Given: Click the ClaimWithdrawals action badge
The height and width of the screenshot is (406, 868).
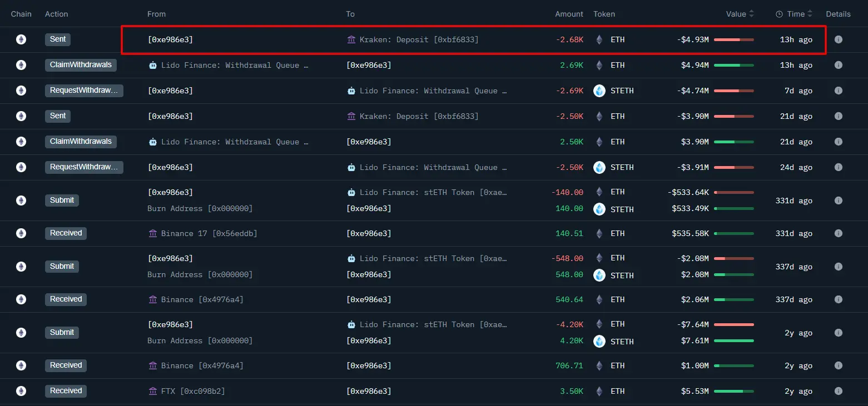Looking at the screenshot, I should [x=80, y=65].
